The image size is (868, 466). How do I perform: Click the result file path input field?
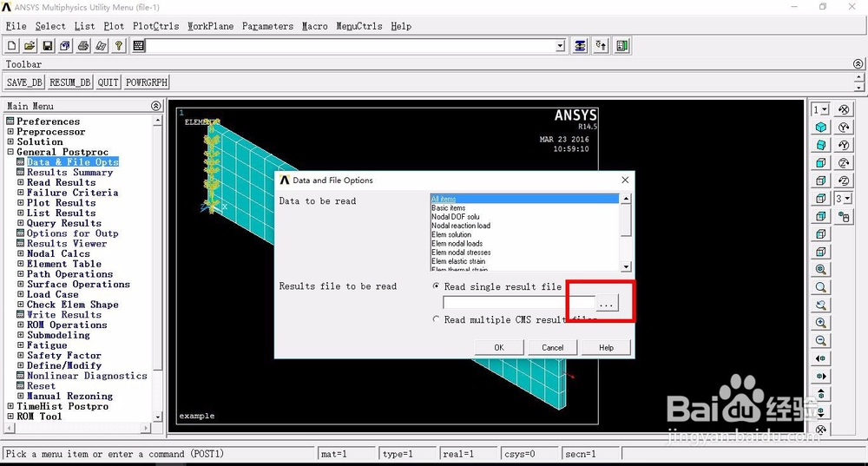pyautogui.click(x=519, y=303)
